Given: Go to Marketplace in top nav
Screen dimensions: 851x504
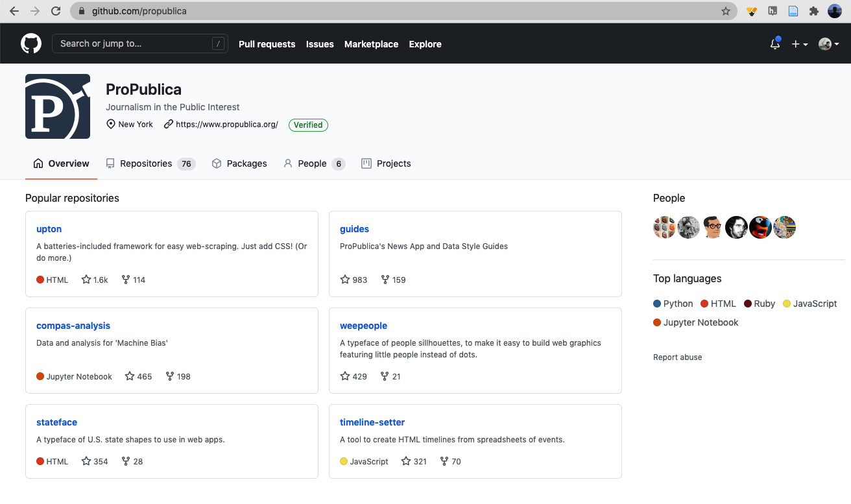Looking at the screenshot, I should tap(371, 44).
